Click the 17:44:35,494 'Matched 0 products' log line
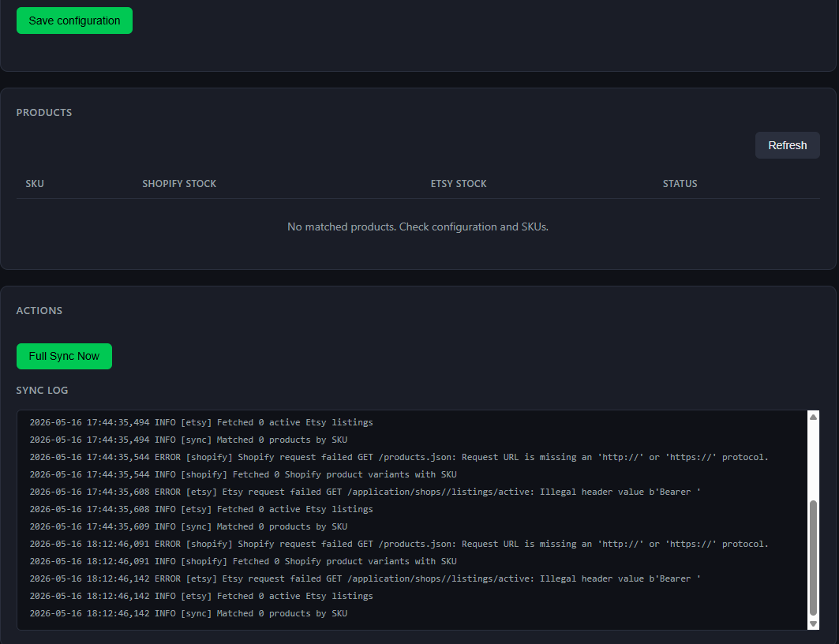Image resolution: width=839 pixels, height=644 pixels. (189, 440)
